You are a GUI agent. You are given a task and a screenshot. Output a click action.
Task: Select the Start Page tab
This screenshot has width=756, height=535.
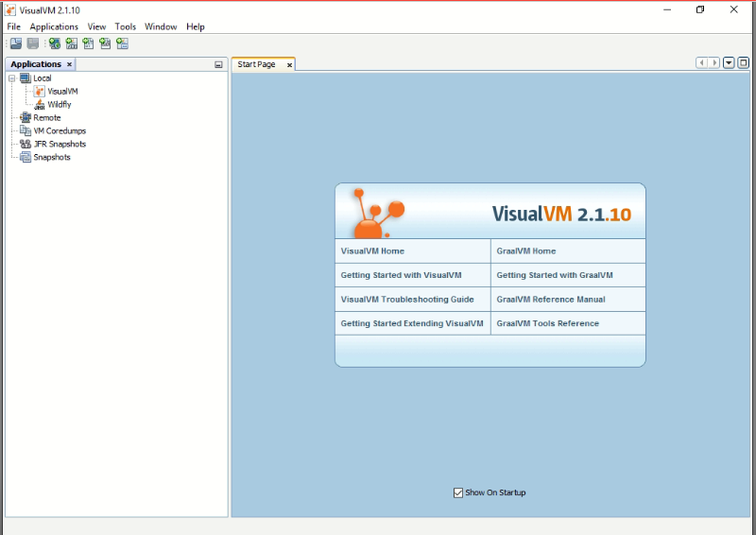(x=257, y=64)
